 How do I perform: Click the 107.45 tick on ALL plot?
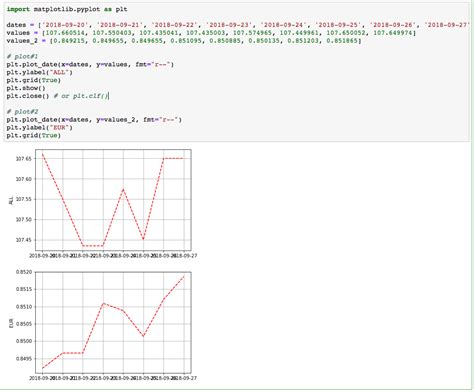[24, 240]
